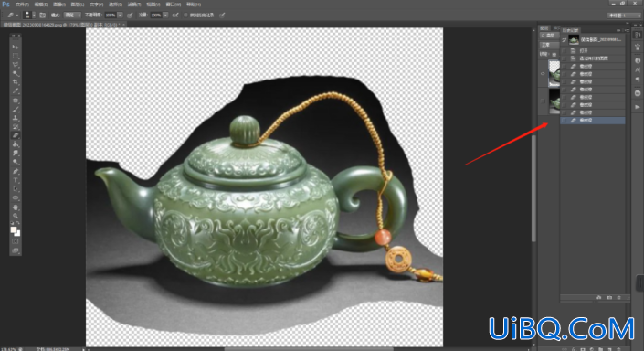The height and width of the screenshot is (351, 644).
Task: Select the Crop tool
Action: [x=16, y=82]
